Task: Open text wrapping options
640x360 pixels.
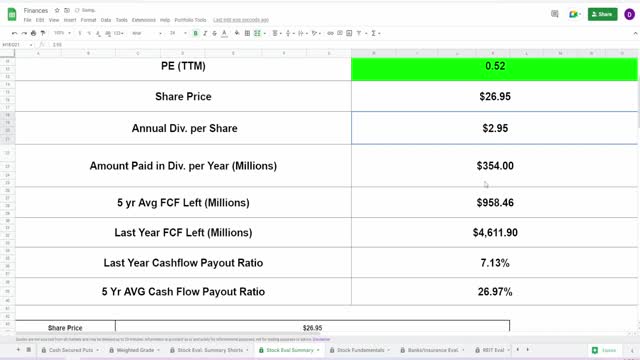Action: click(x=302, y=33)
